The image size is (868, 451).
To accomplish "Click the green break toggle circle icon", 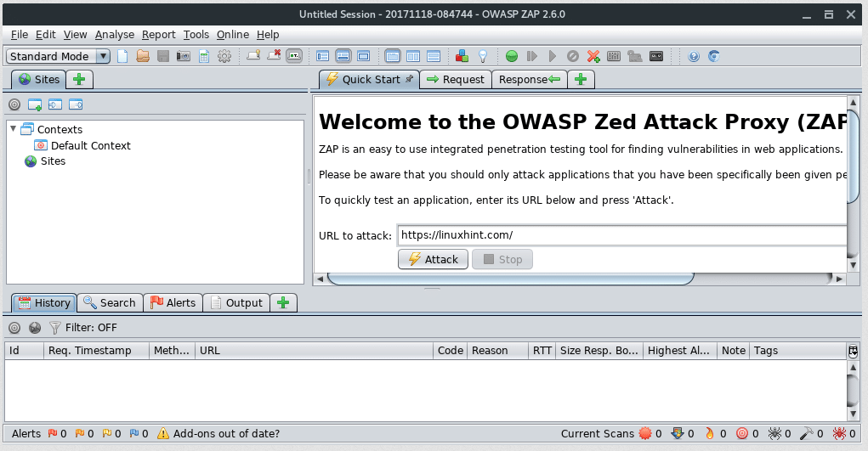I will [x=511, y=56].
